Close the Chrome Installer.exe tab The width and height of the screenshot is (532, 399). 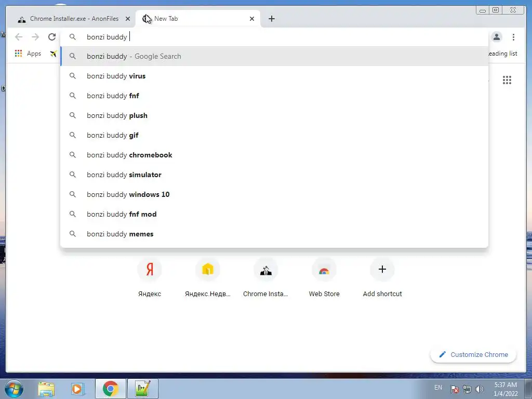point(128,19)
